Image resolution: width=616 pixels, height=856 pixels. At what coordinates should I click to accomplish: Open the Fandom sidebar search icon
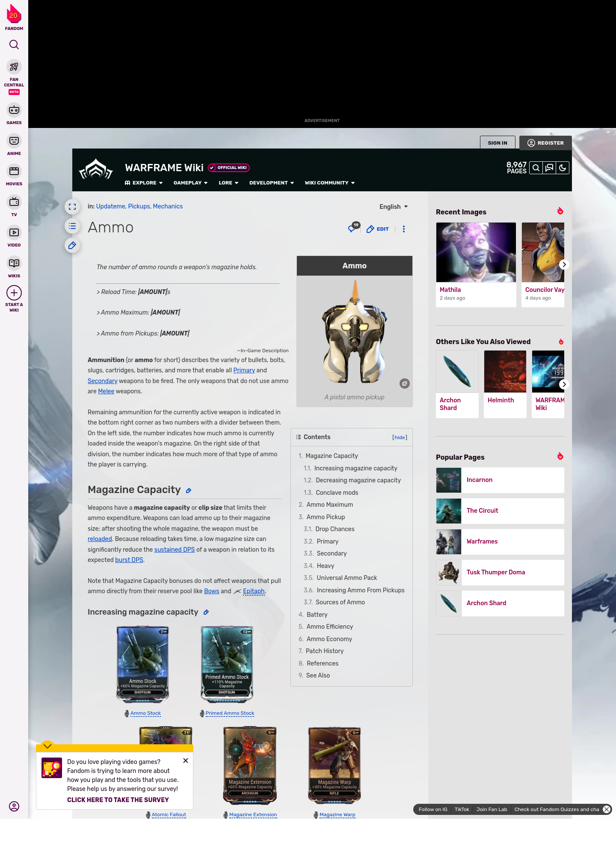click(x=14, y=45)
